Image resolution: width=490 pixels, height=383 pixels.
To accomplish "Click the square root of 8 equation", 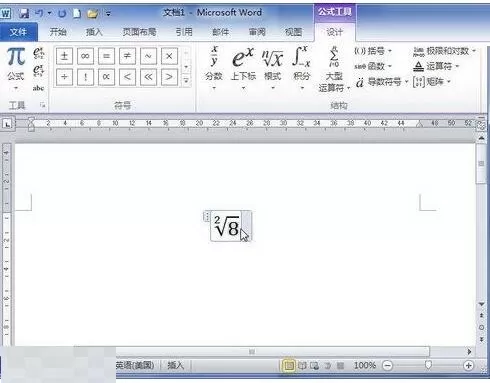I will tap(227, 226).
